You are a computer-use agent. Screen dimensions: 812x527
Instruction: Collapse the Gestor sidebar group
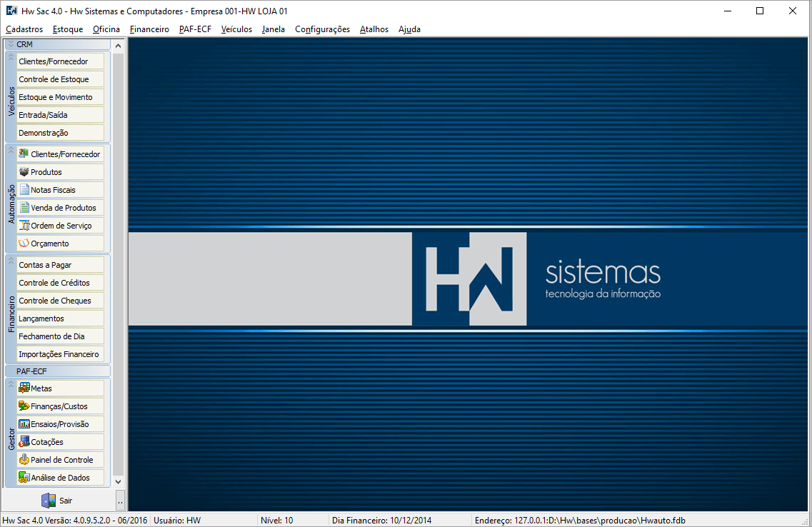(11, 384)
